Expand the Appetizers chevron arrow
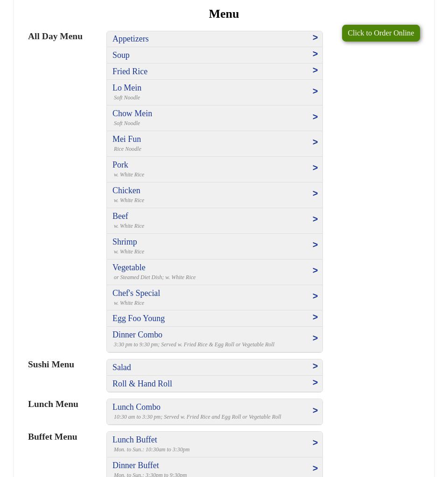 315,38
